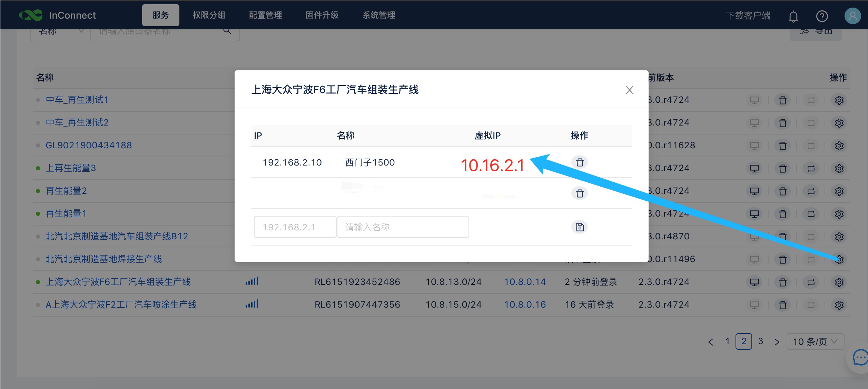
Task: Delete the 西门子1500 virtual IP entry
Action: [580, 162]
